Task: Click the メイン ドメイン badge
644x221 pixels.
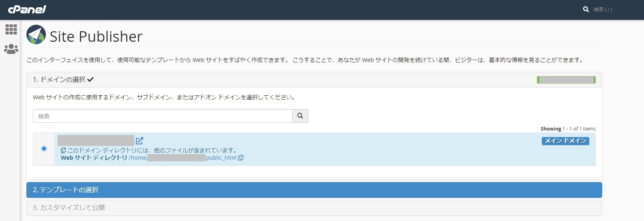Action: (x=565, y=141)
